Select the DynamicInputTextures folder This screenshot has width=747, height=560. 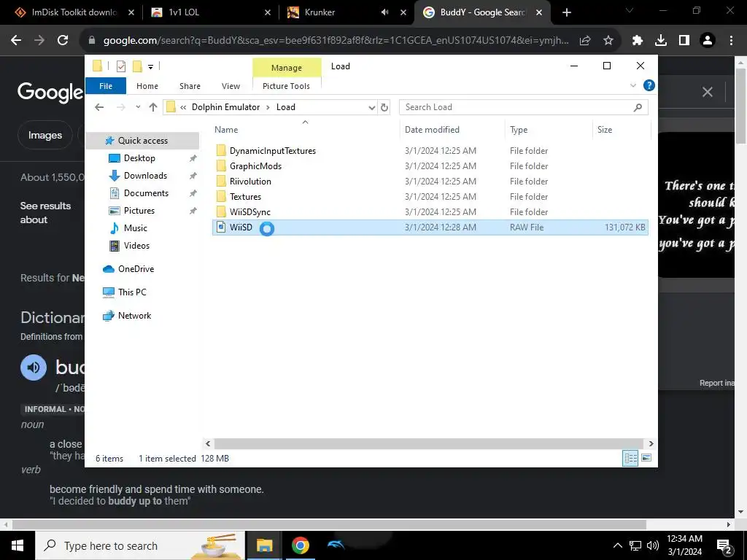pos(273,151)
